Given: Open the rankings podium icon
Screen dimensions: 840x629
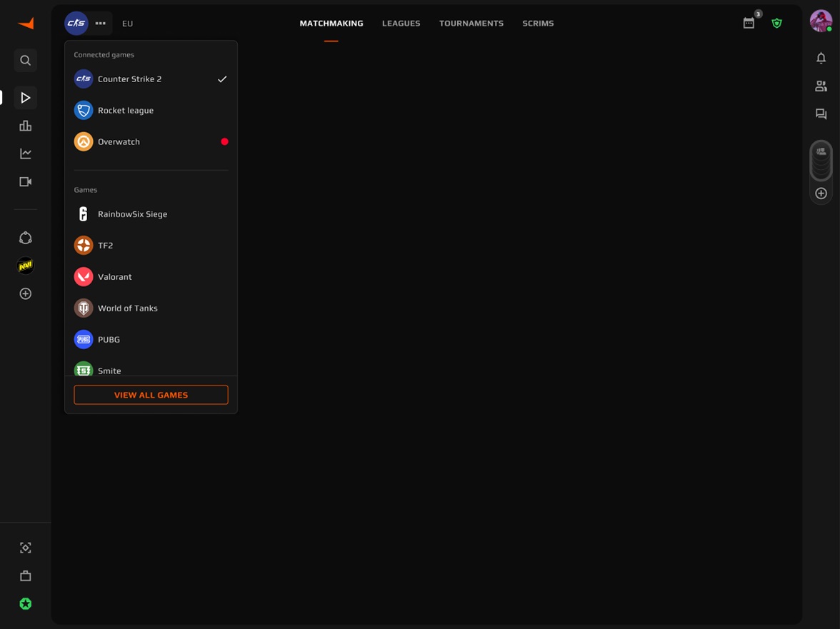Looking at the screenshot, I should (25, 126).
